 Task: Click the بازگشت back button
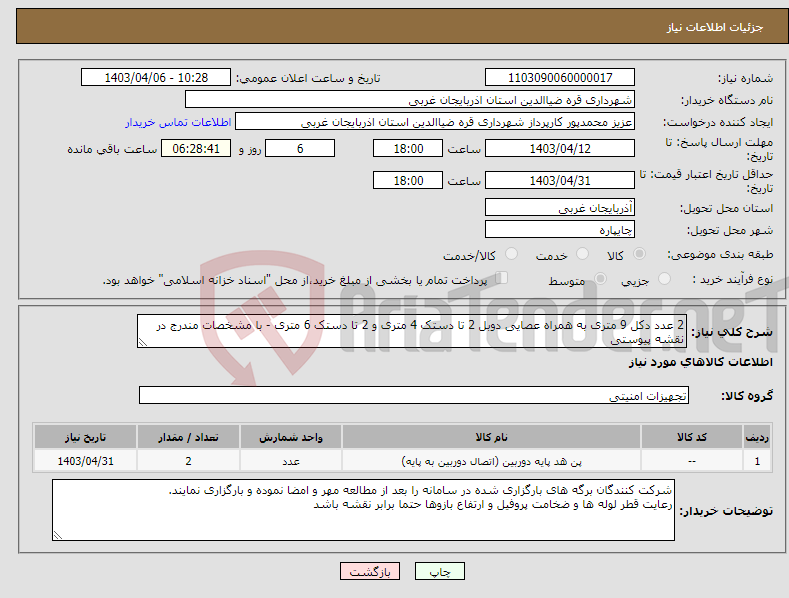pyautogui.click(x=370, y=571)
